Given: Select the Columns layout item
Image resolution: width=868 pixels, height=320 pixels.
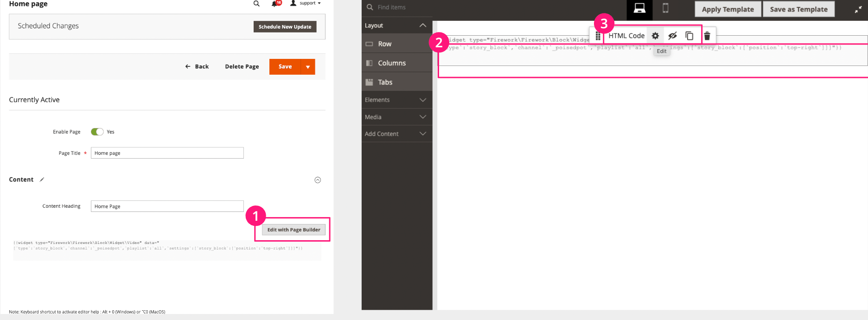Looking at the screenshot, I should click(396, 63).
